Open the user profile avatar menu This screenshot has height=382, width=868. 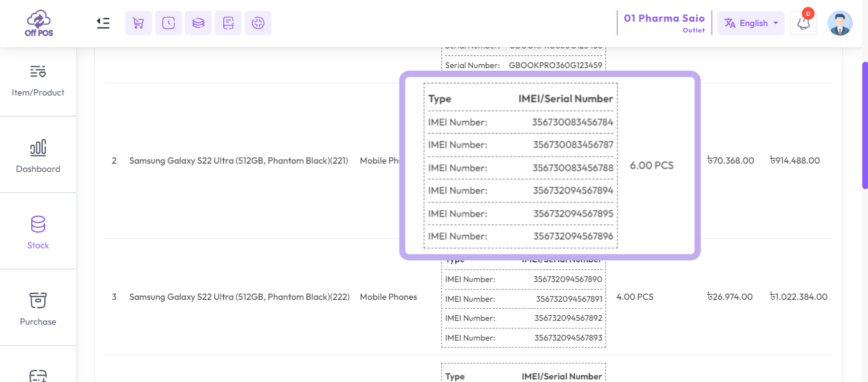coord(839,23)
